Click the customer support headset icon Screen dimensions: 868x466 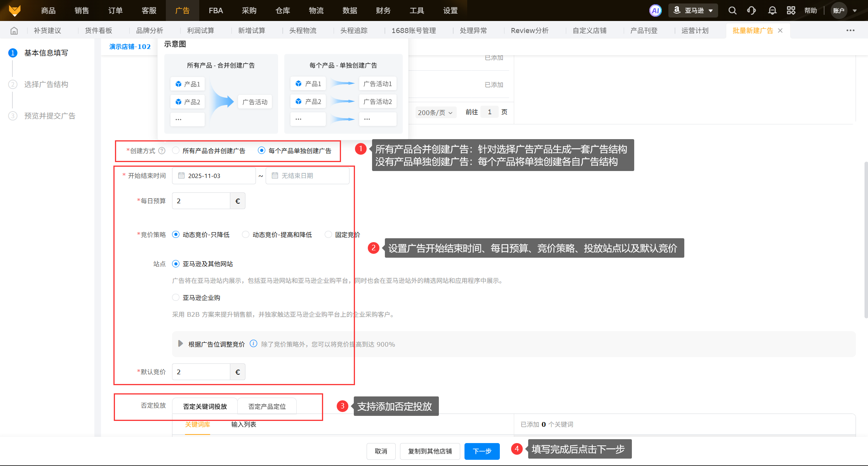751,10
